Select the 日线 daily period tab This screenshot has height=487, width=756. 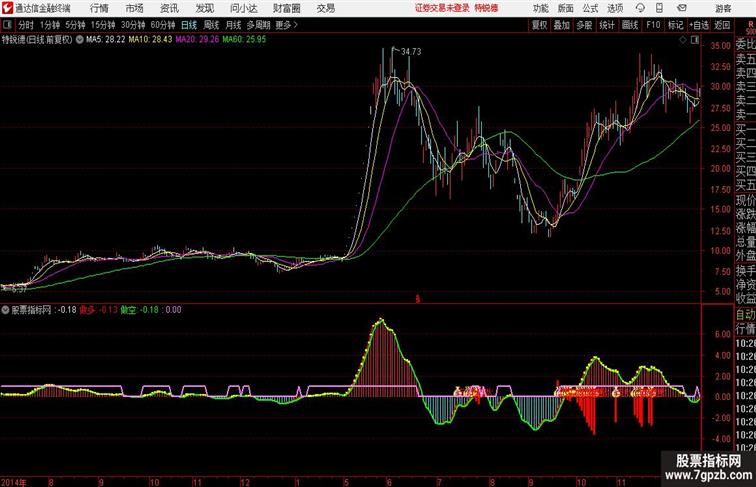pyautogui.click(x=189, y=25)
